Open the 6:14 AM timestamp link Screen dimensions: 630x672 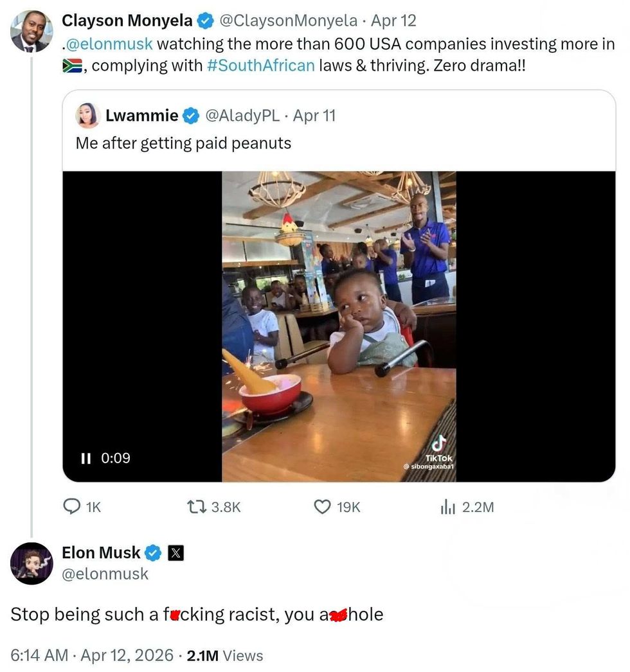click(39, 655)
